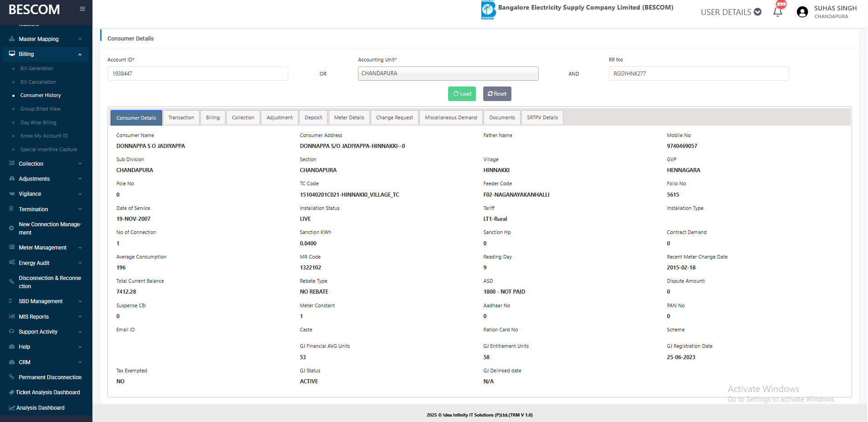The width and height of the screenshot is (868, 422).
Task: Open the Change Request tab
Action: (394, 117)
